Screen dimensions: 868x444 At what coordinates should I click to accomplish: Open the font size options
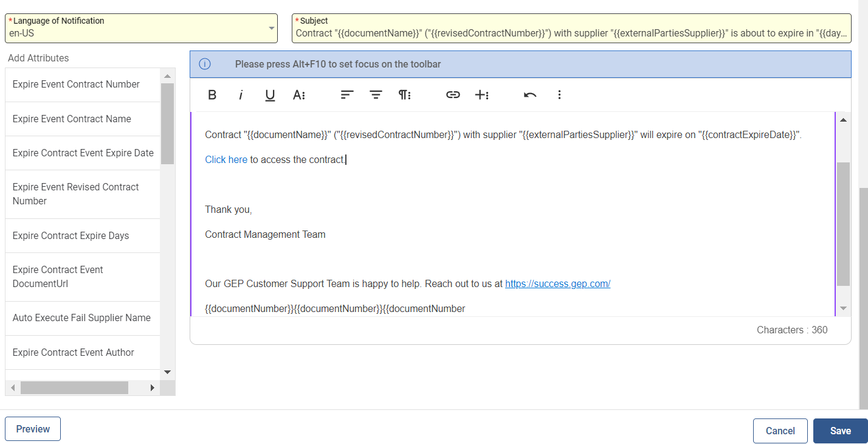point(298,95)
